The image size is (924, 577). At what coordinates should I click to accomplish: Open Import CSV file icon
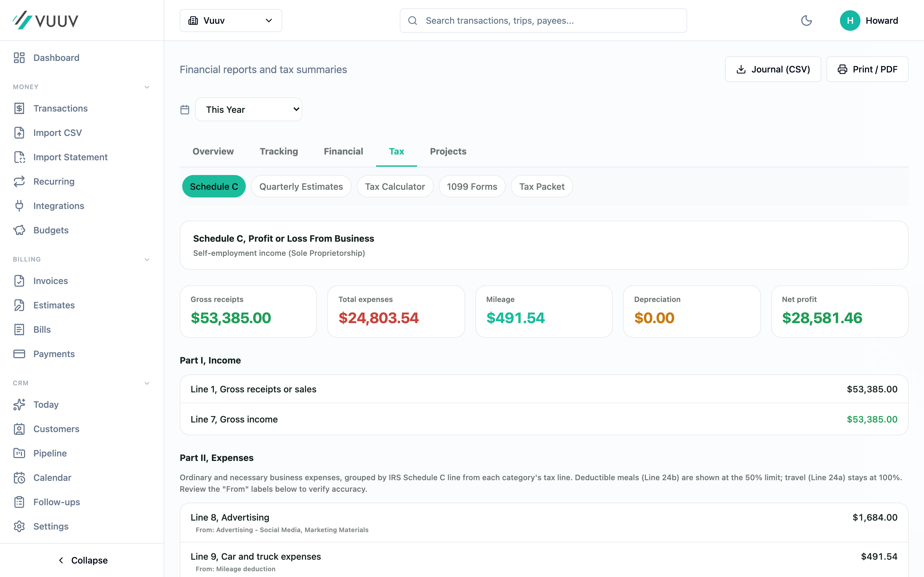click(x=19, y=133)
